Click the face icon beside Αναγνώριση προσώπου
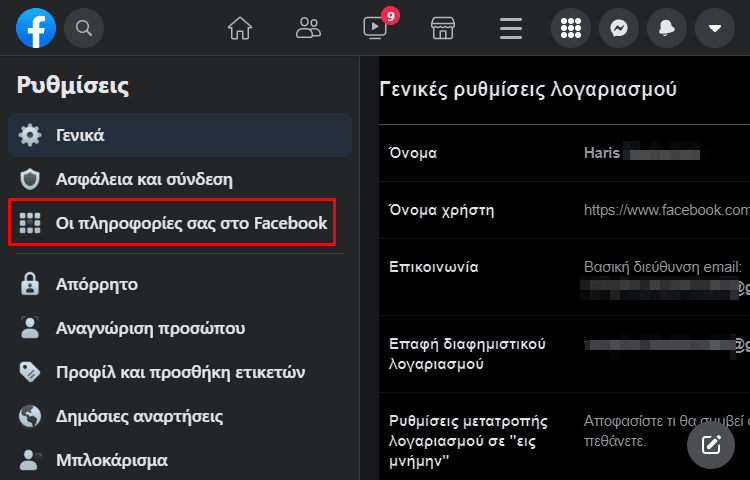The width and height of the screenshot is (750, 480). (30, 328)
